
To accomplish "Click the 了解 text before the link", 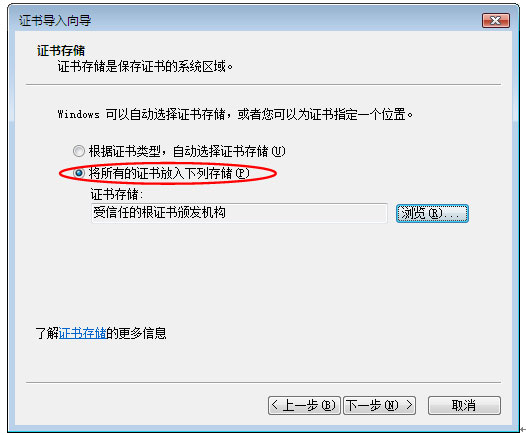I will (47, 333).
